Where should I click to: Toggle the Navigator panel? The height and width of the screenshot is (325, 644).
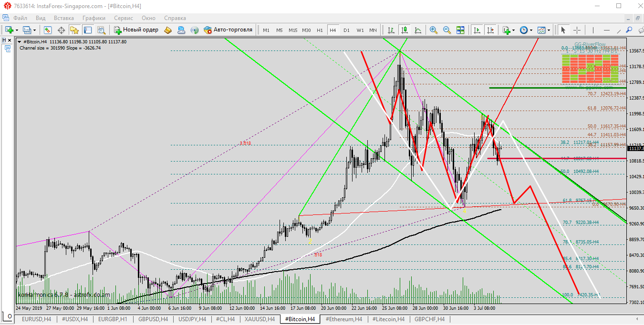[x=74, y=30]
